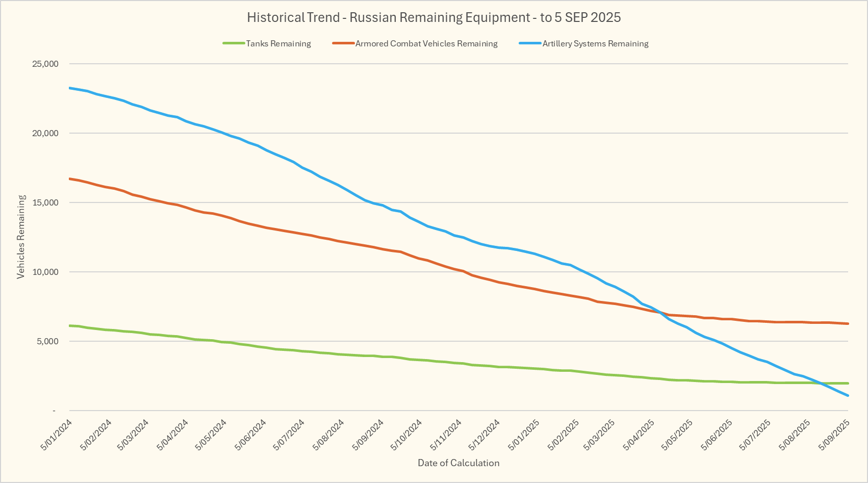
Task: Select the Tanks Remaining legend entry
Action: point(278,44)
